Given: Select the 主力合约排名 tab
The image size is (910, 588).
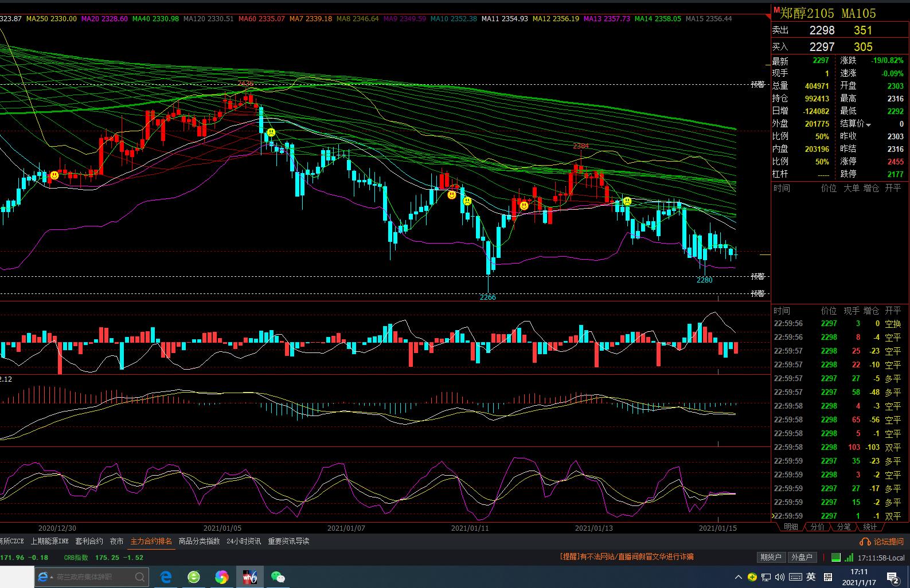Looking at the screenshot, I should [x=151, y=541].
